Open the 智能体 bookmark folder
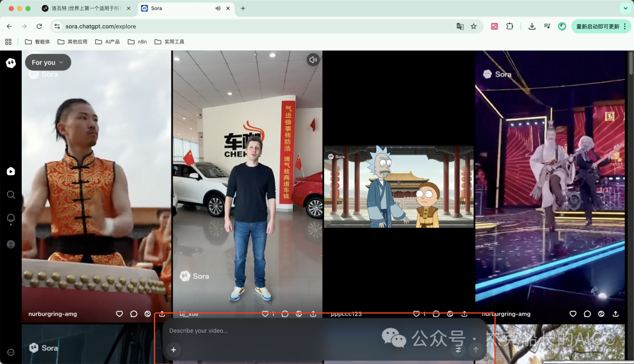The width and height of the screenshot is (634, 364). tap(37, 42)
